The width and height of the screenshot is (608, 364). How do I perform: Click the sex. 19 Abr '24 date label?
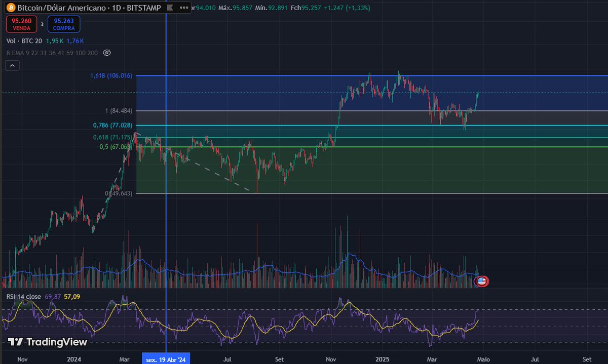[166, 359]
